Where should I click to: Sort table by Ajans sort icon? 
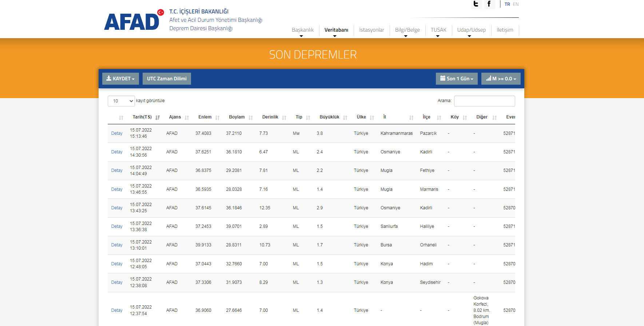point(187,117)
